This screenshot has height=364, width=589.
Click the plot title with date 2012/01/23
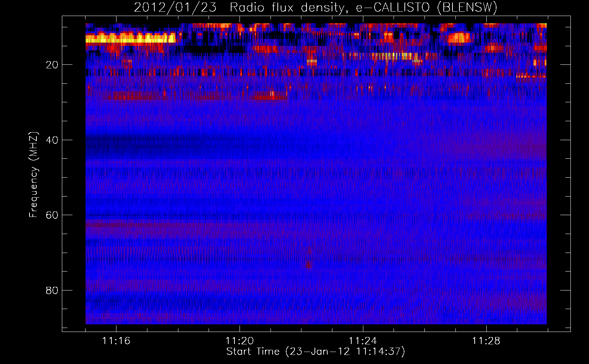tap(316, 7)
